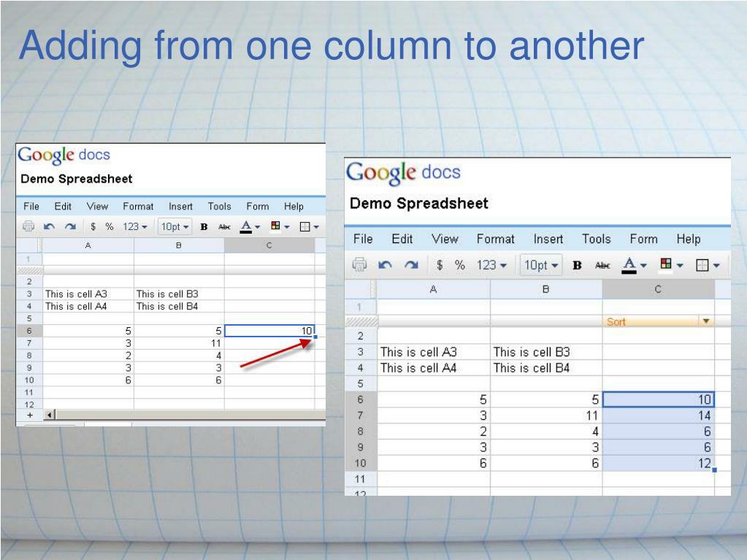Open View menu in right spreadsheet

445,239
